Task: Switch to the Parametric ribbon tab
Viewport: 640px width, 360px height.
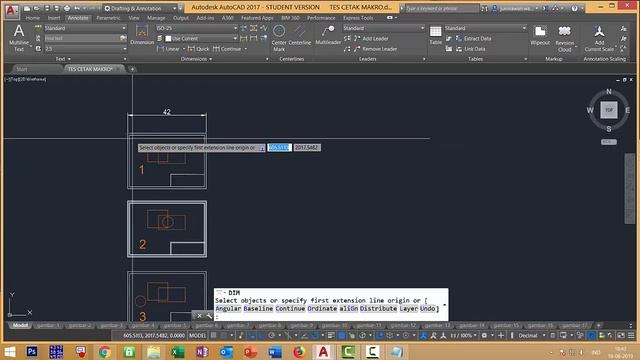Action: 108,18
